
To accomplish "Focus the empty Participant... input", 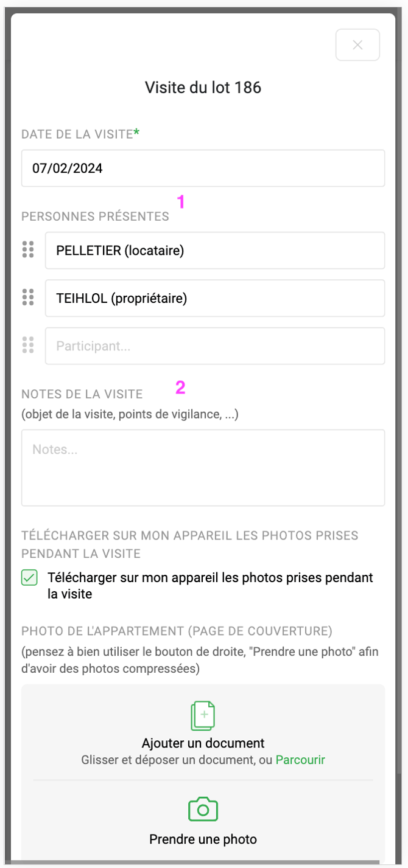I will tap(214, 346).
